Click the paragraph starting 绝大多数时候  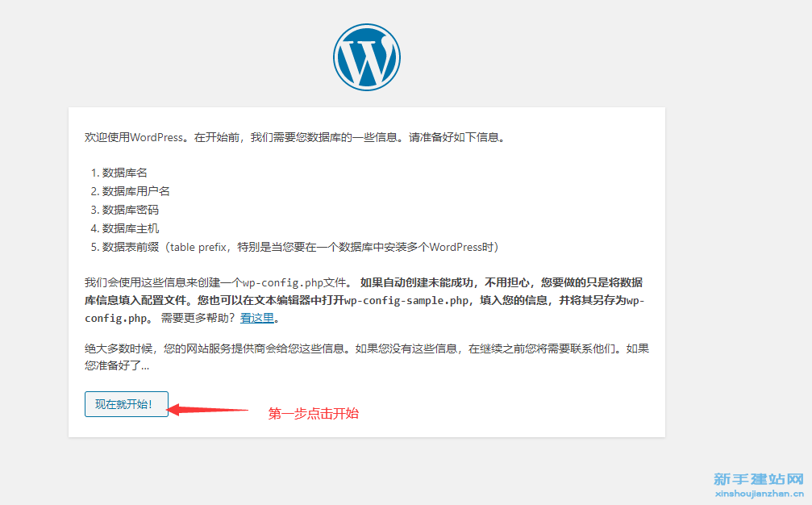coord(367,357)
